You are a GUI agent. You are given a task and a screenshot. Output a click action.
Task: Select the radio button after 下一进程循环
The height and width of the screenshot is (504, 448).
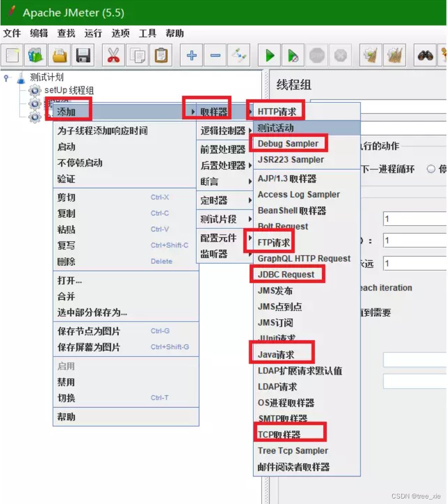431,169
